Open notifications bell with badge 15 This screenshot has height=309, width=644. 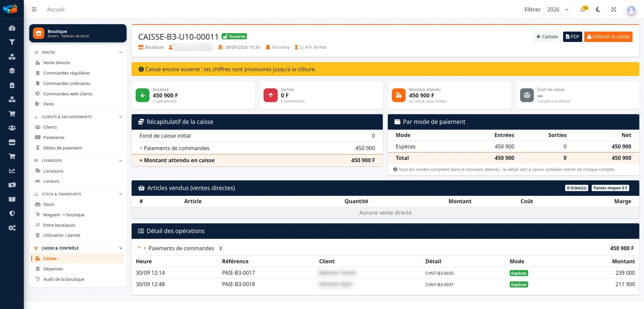(583, 9)
